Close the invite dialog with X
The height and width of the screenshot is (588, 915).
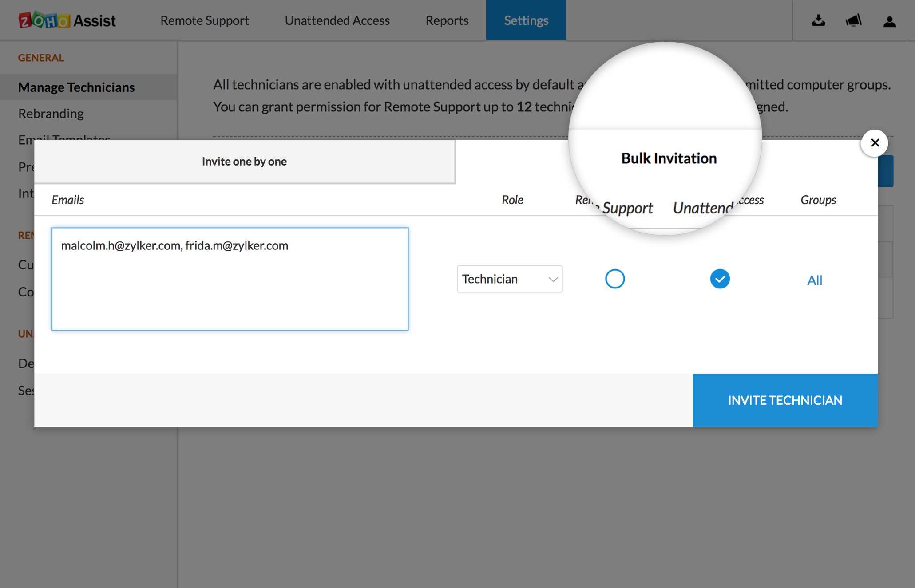pos(875,143)
